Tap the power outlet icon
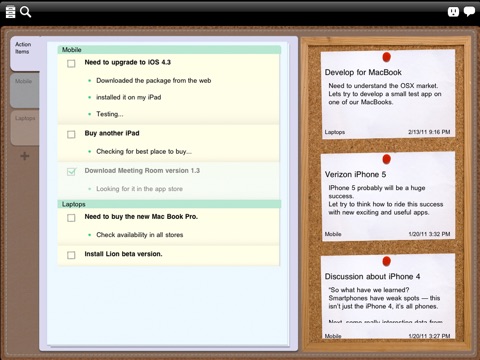Screen dimensions: 480x360 click(x=453, y=12)
